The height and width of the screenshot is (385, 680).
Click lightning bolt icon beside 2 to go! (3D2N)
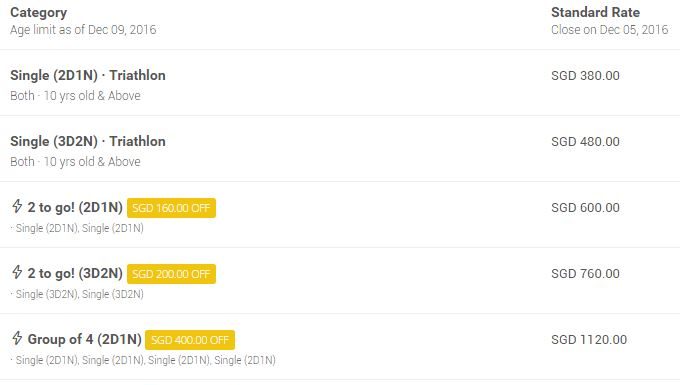pyautogui.click(x=17, y=272)
